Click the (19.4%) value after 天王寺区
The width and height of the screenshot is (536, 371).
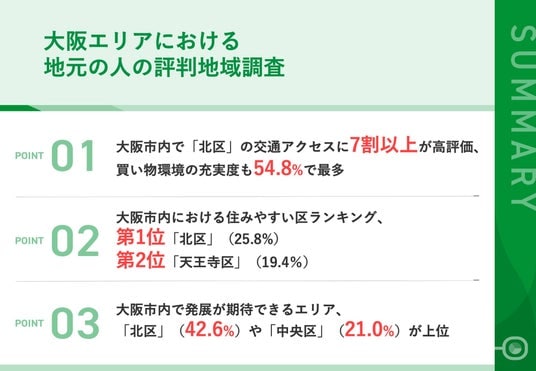point(280,263)
